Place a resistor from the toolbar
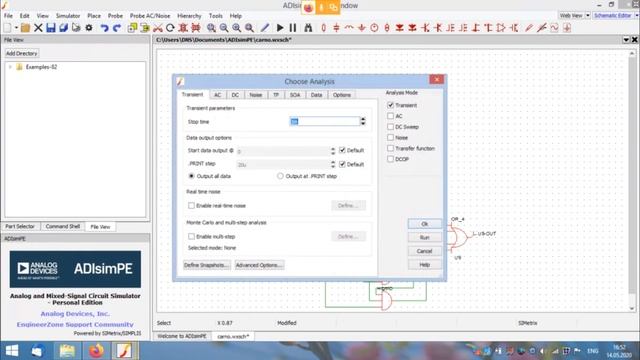This screenshot has width=640, height=360. pyautogui.click(x=324, y=28)
